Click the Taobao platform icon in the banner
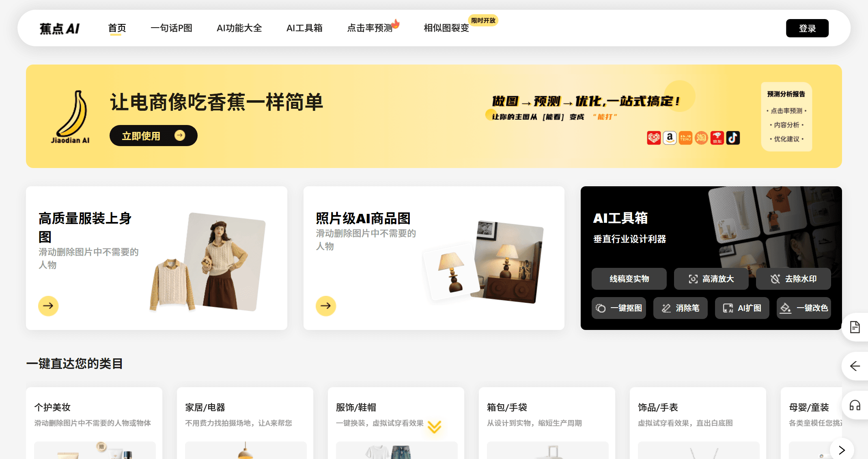 701,138
